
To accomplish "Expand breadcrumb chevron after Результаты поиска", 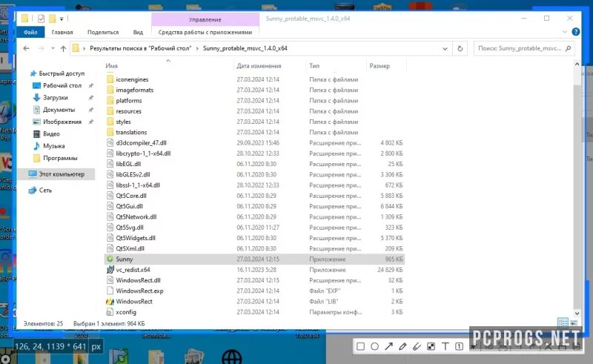I will coord(197,48).
